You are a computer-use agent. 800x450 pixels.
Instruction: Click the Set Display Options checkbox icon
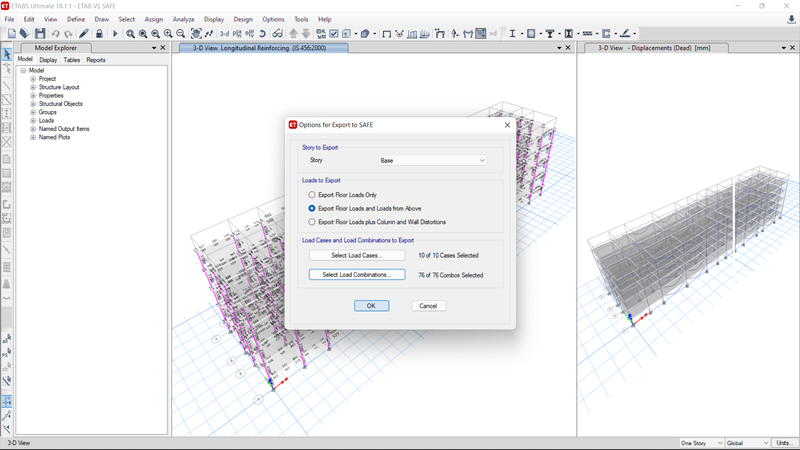click(334, 34)
